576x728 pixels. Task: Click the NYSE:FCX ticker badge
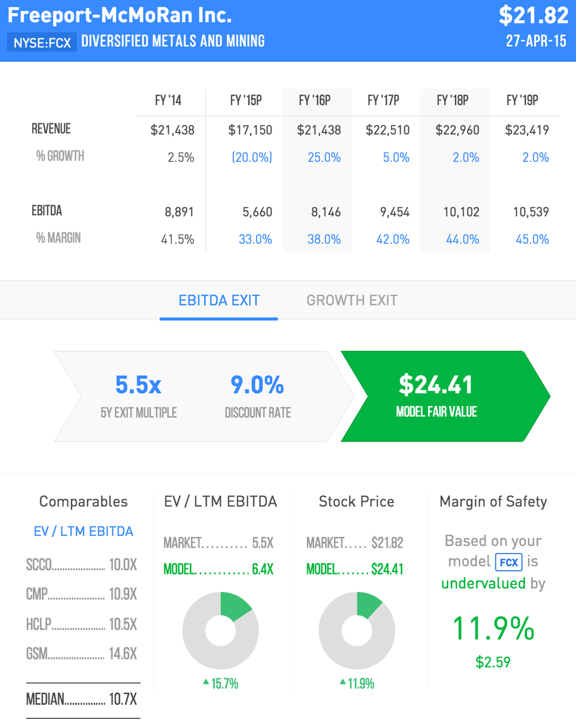(x=42, y=42)
